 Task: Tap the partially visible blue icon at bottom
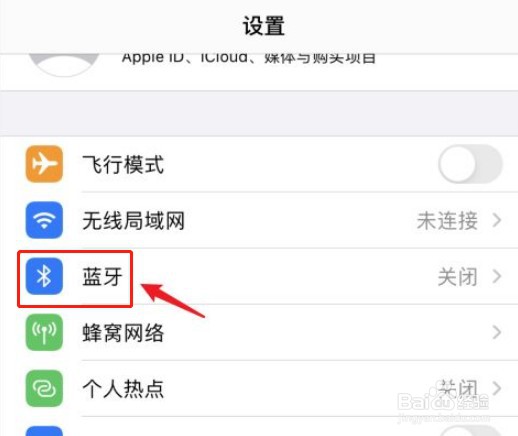(44, 431)
